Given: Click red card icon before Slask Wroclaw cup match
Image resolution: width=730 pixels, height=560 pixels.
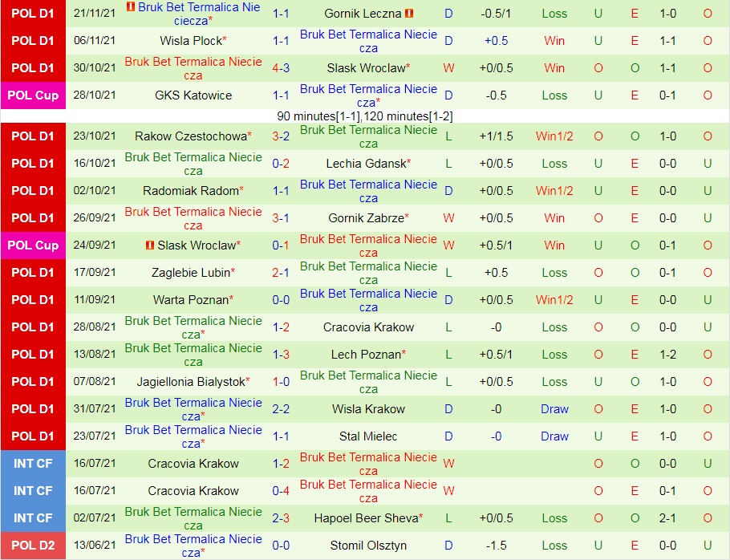Looking at the screenshot, I should [x=149, y=246].
